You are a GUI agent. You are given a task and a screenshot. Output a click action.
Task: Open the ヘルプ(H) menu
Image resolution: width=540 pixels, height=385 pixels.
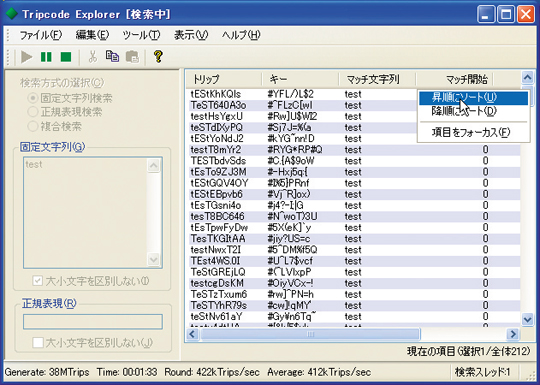click(241, 35)
